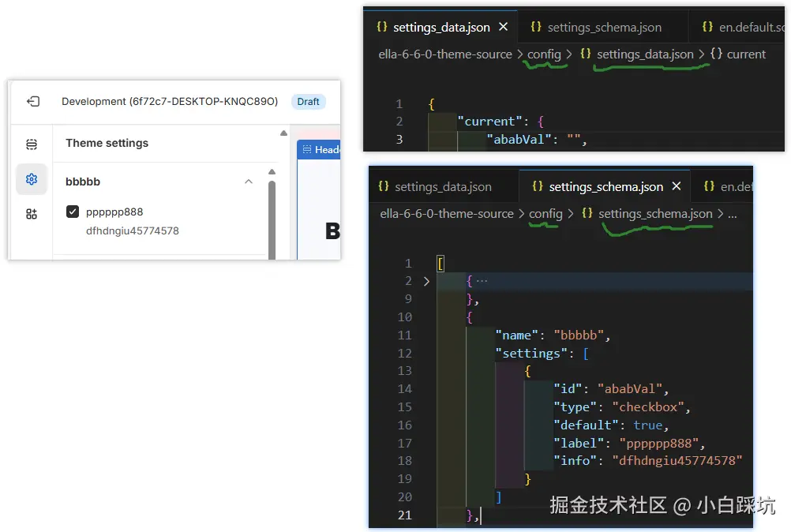
Task: Click the current symbol icon in top breadcrumb
Action: [x=716, y=54]
